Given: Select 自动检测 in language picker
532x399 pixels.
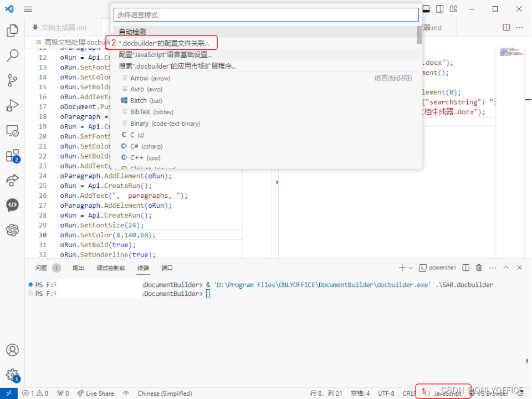Looking at the screenshot, I should pos(265,32).
